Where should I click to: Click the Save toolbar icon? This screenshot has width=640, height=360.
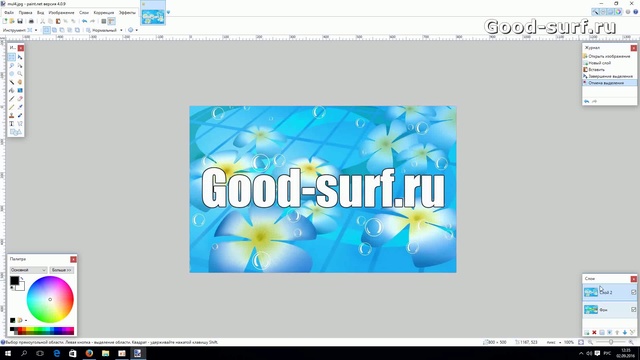click(20, 21)
